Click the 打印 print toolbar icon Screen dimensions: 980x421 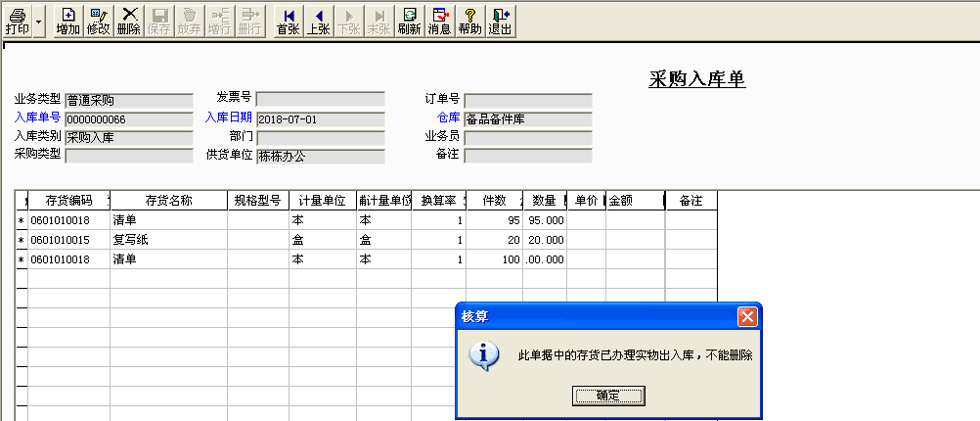click(x=17, y=22)
